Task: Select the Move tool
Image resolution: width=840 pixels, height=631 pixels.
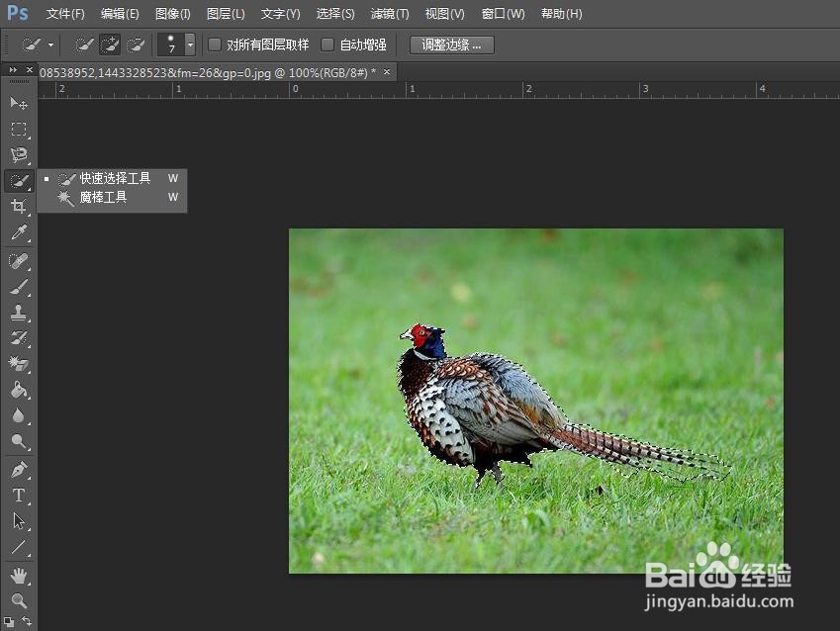Action: pos(19,102)
